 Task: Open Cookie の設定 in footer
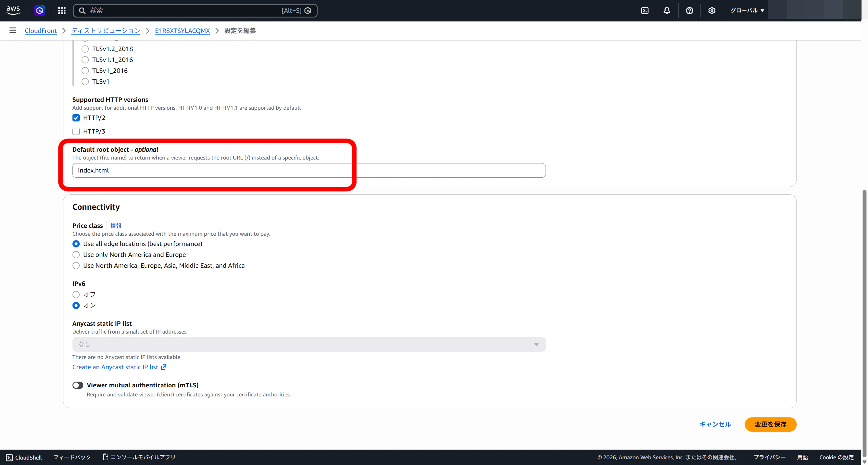tap(836, 457)
